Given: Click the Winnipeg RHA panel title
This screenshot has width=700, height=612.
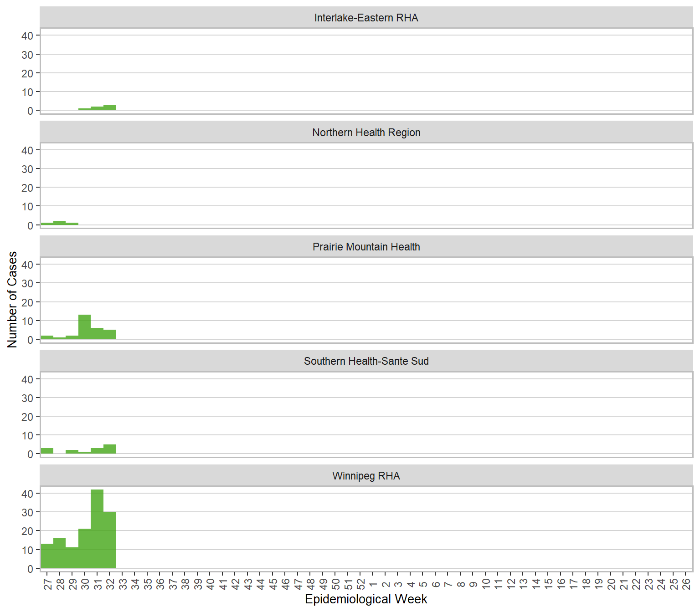Looking at the screenshot, I should pyautogui.click(x=366, y=476).
